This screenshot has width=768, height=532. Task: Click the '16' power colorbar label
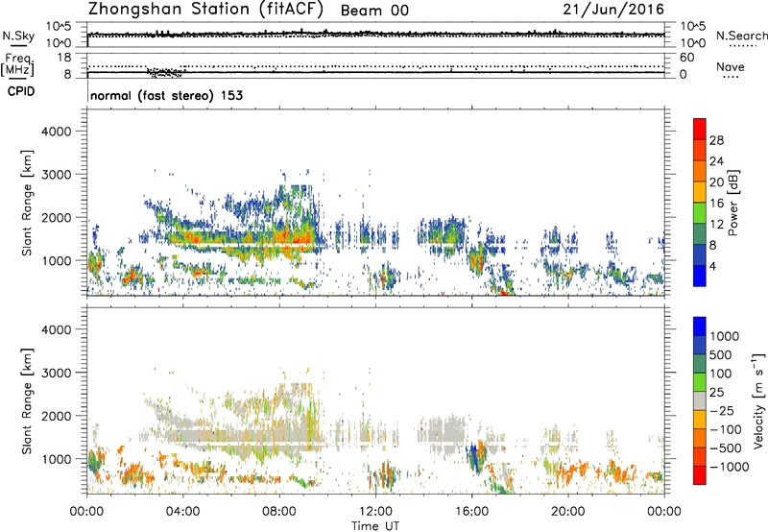tap(716, 204)
